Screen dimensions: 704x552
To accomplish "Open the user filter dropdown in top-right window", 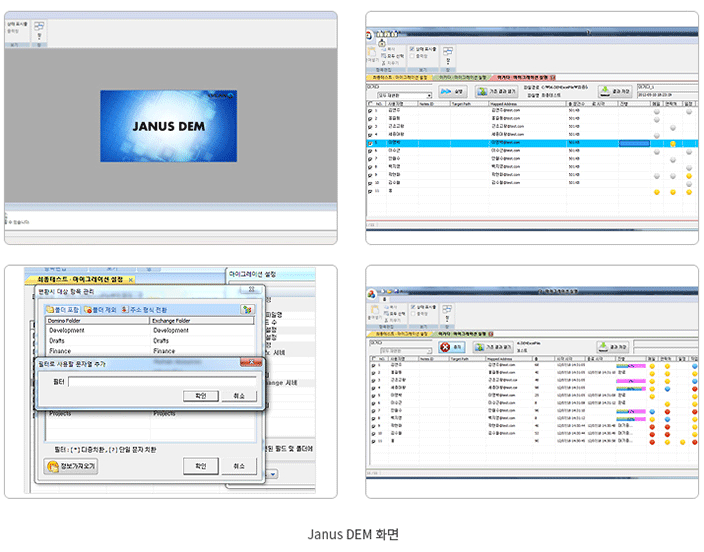I will [430, 96].
